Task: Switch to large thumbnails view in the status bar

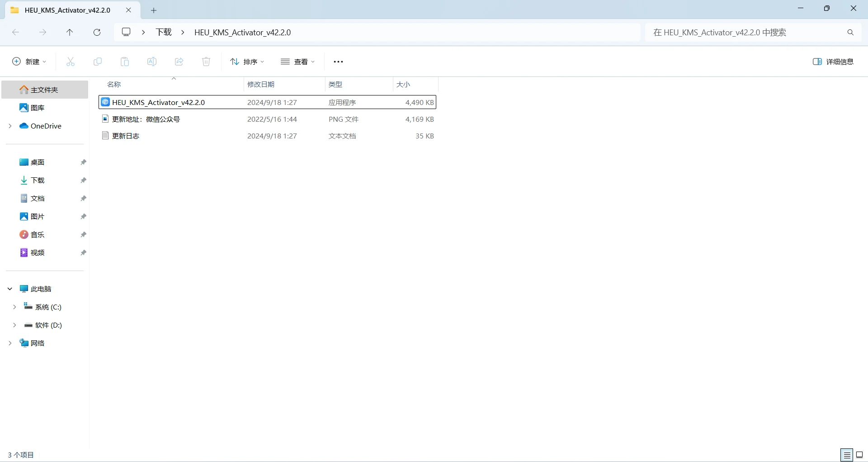Action: pos(859,455)
